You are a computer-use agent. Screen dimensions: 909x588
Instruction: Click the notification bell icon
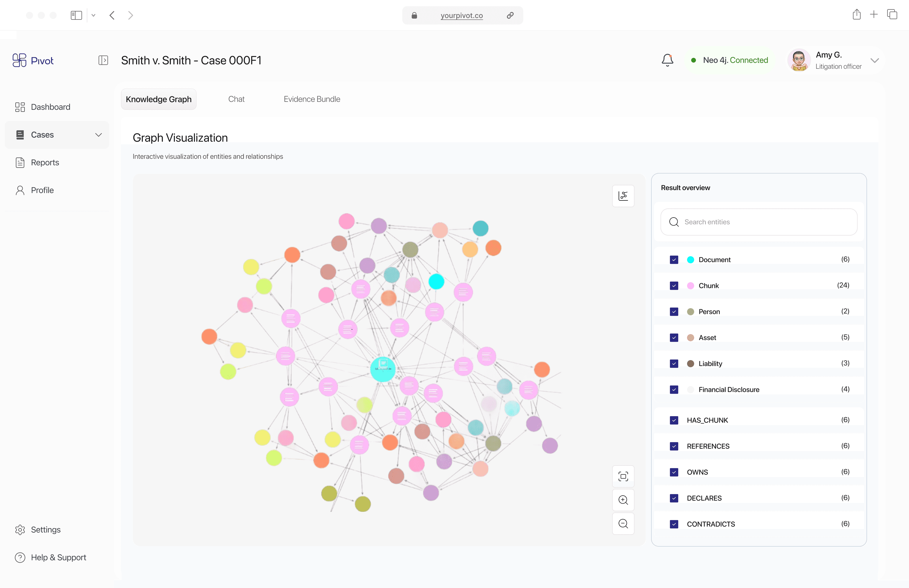(x=667, y=60)
